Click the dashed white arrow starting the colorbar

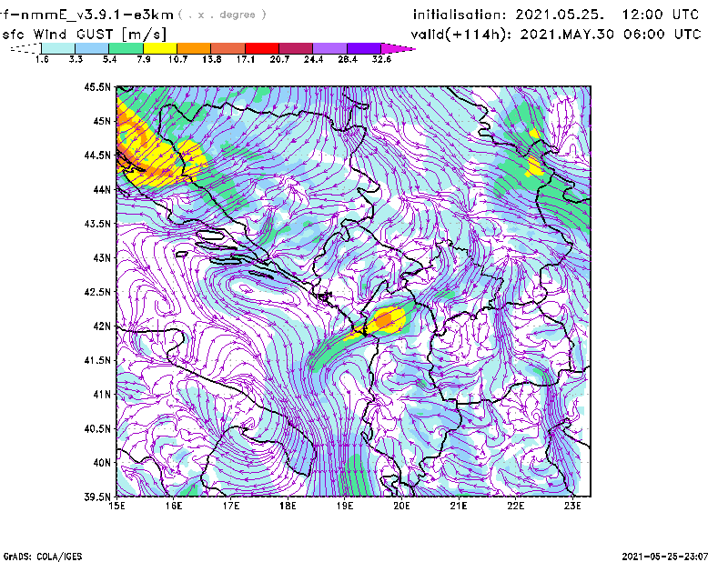point(25,48)
